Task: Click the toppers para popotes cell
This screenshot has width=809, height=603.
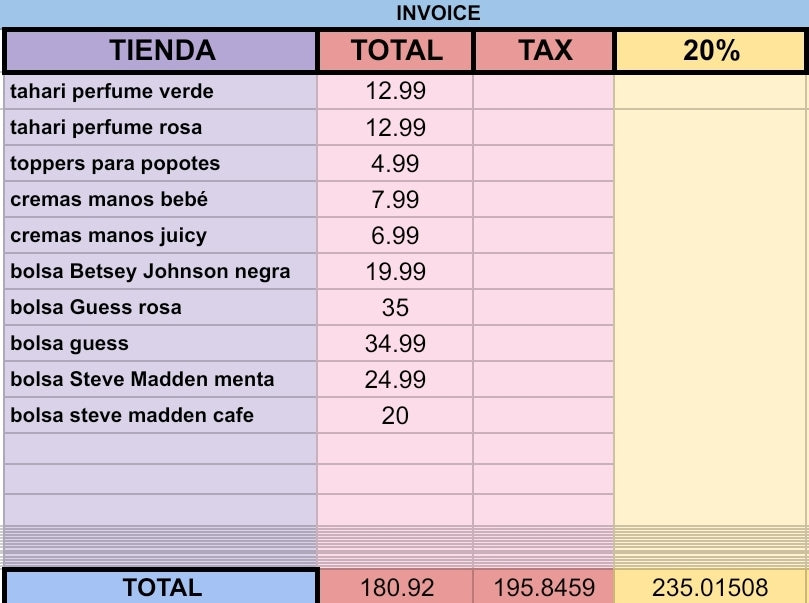Action: coord(160,164)
